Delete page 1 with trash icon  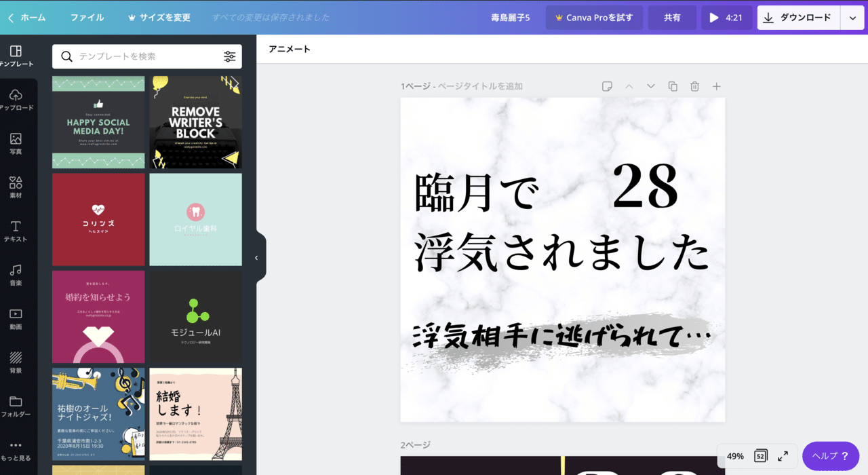(x=694, y=86)
